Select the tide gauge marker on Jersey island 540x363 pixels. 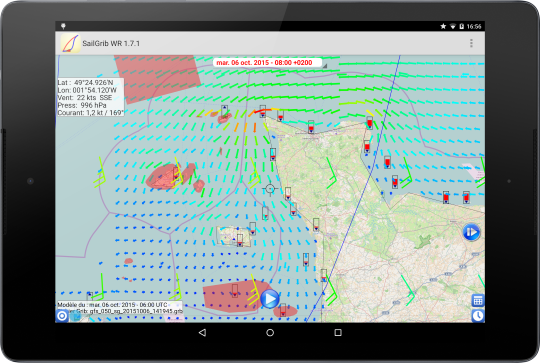(240, 240)
